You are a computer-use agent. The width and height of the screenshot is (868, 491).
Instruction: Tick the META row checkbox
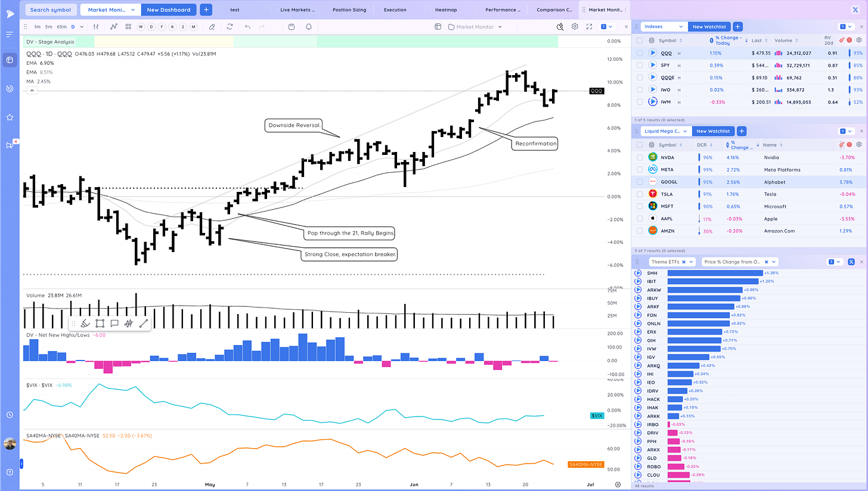click(x=640, y=170)
